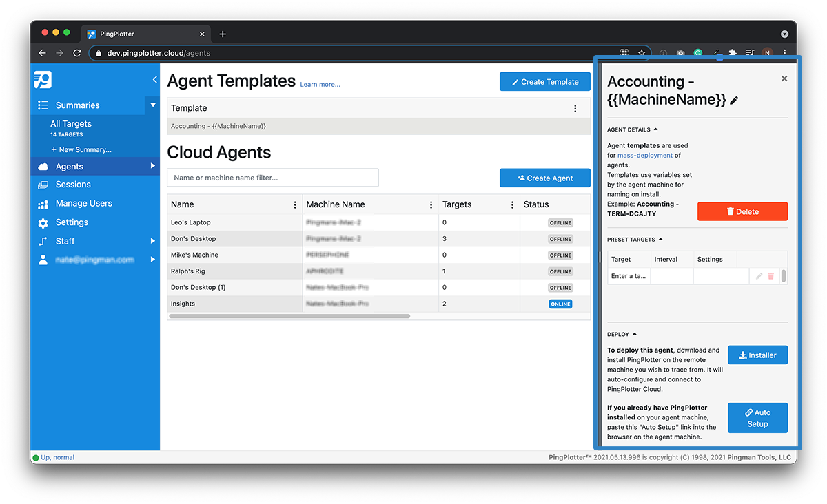
Task: Open Sessions in the sidebar
Action: (73, 185)
